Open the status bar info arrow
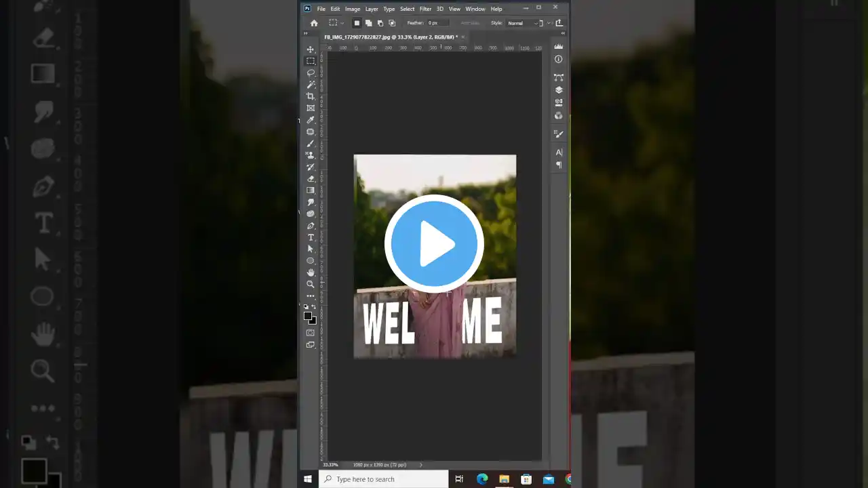The width and height of the screenshot is (868, 488). (x=420, y=465)
